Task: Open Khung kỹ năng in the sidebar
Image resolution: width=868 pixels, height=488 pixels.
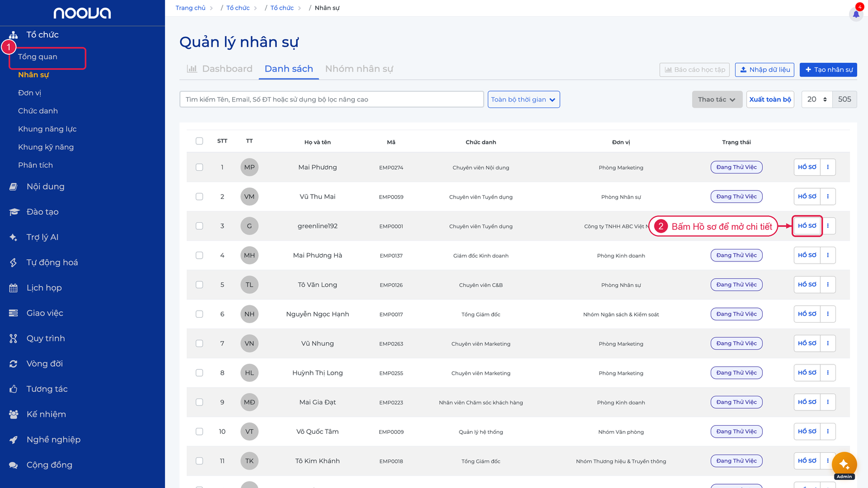Action: 46,147
